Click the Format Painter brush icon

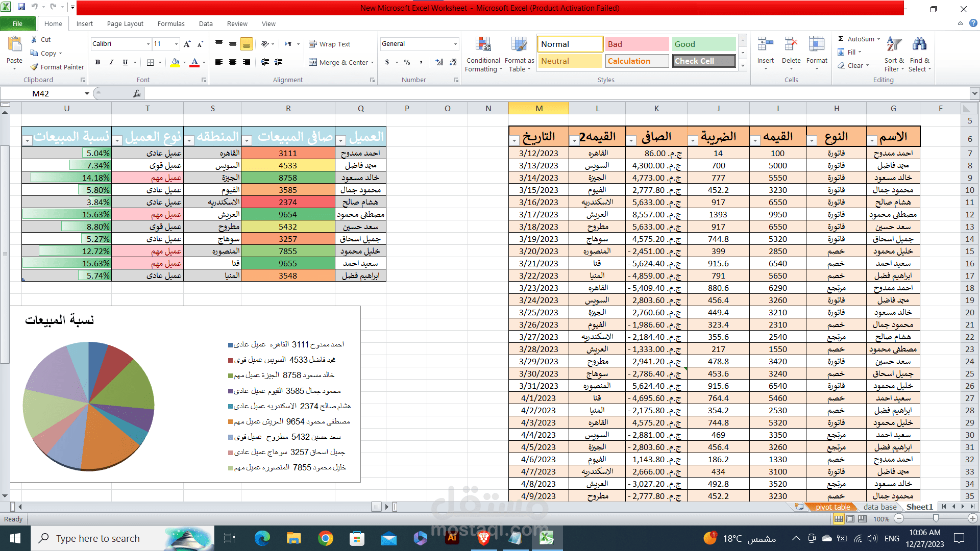point(34,67)
